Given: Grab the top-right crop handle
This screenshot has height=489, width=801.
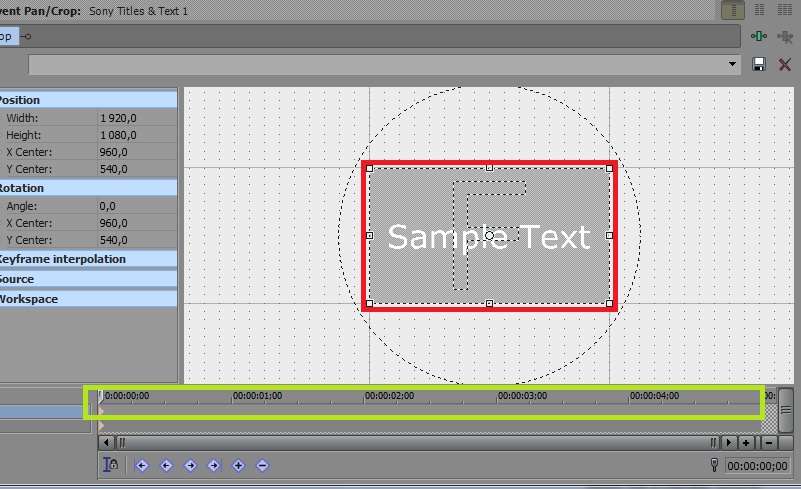Looking at the screenshot, I should point(609,168).
